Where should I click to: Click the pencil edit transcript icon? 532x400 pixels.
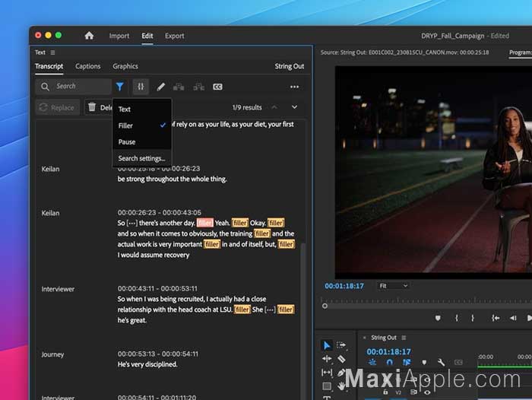pos(161,87)
